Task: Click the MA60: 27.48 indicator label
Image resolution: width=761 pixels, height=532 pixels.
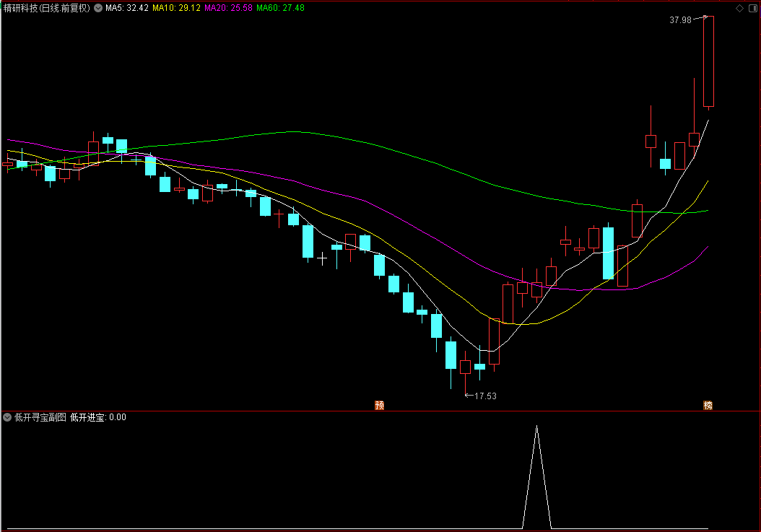Action: (x=281, y=8)
